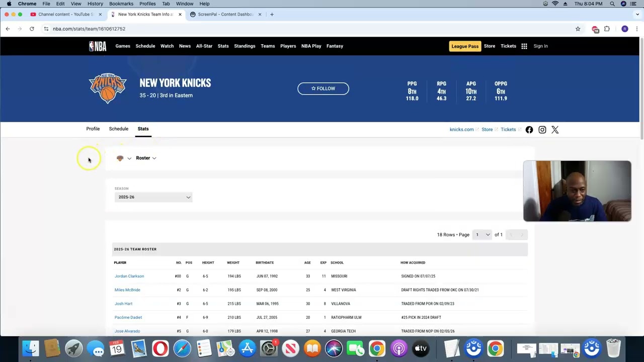The image size is (644, 362).
Task: Open Finder from the Dock
Action: tap(31, 348)
